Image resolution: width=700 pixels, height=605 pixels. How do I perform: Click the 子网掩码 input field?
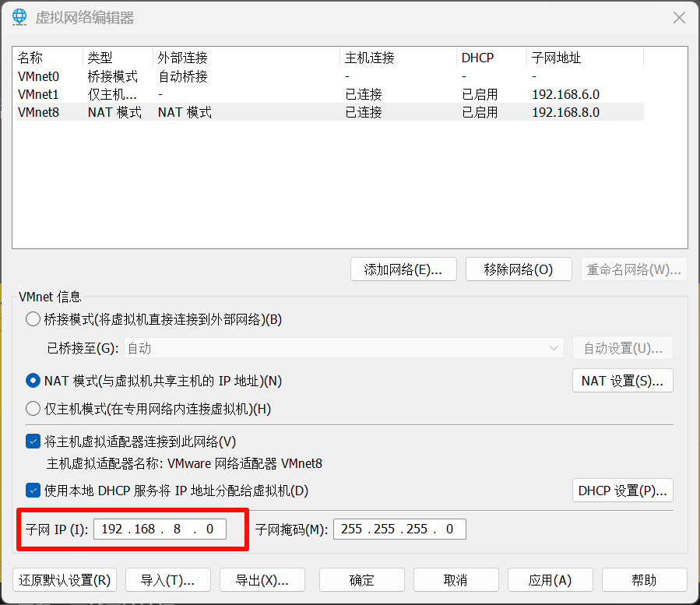[x=399, y=529]
